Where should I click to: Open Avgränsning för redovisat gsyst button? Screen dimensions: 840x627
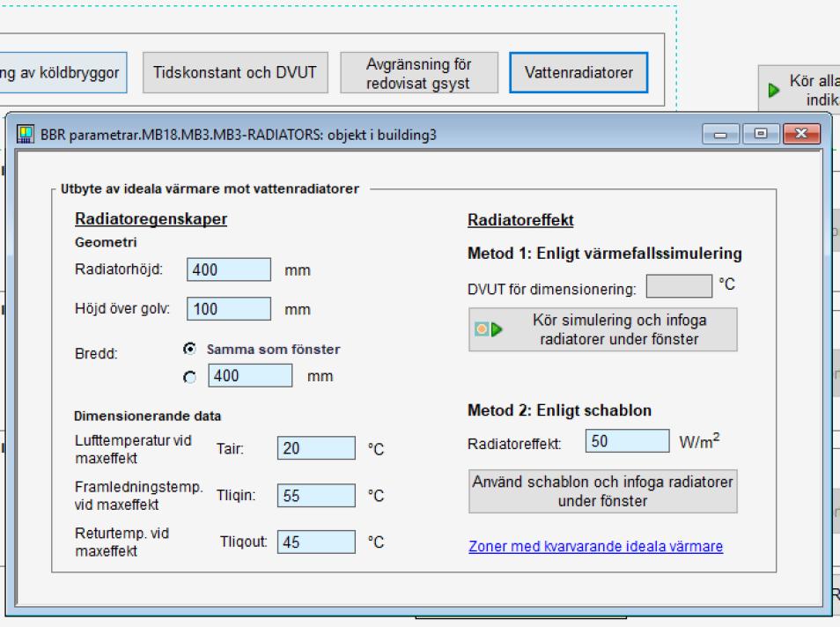click(419, 72)
